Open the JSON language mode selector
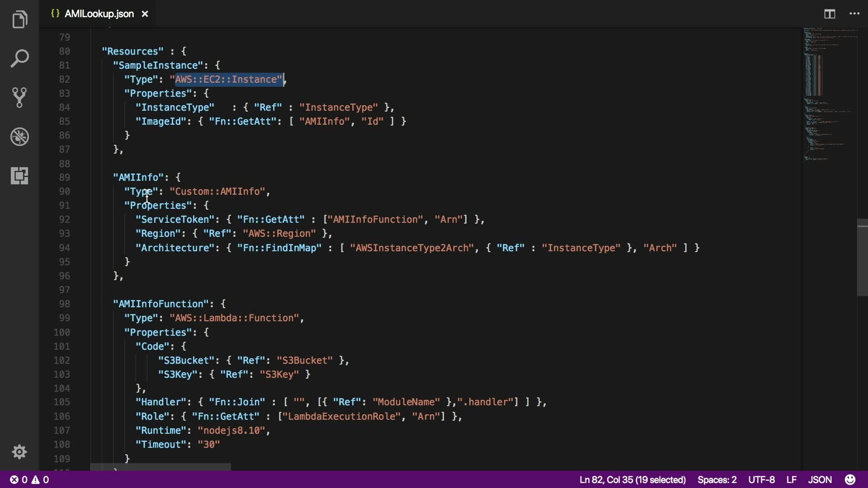 tap(820, 479)
